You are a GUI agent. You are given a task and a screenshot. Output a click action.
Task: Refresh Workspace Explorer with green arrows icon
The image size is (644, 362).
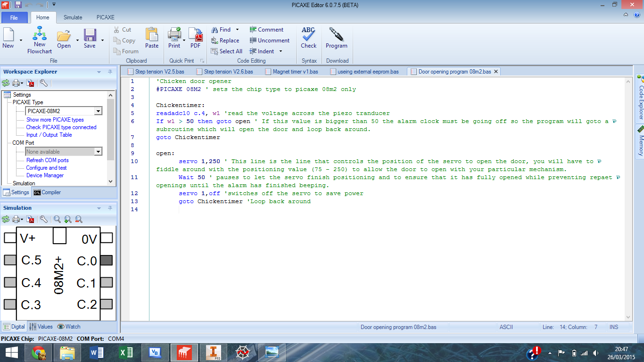click(x=6, y=83)
